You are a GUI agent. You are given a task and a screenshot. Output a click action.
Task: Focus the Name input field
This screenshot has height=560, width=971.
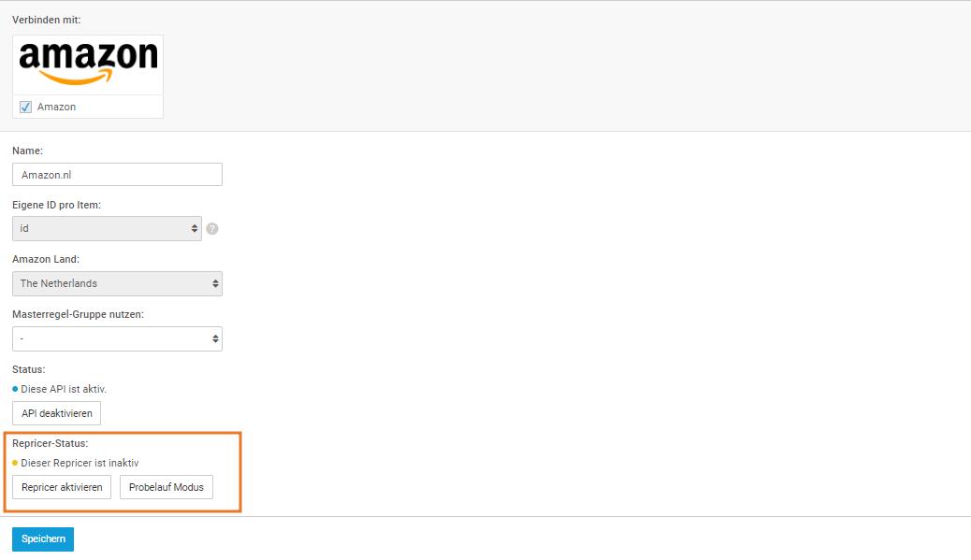[117, 175]
